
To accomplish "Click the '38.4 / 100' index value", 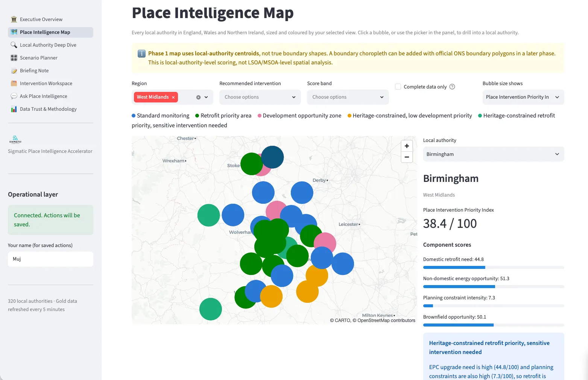I will pyautogui.click(x=450, y=224).
